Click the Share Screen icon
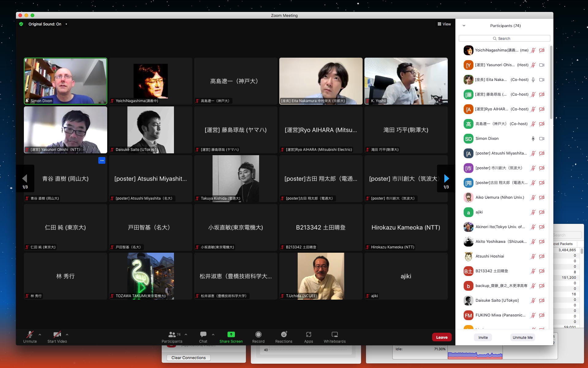This screenshot has height=368, width=588. pyautogui.click(x=231, y=334)
